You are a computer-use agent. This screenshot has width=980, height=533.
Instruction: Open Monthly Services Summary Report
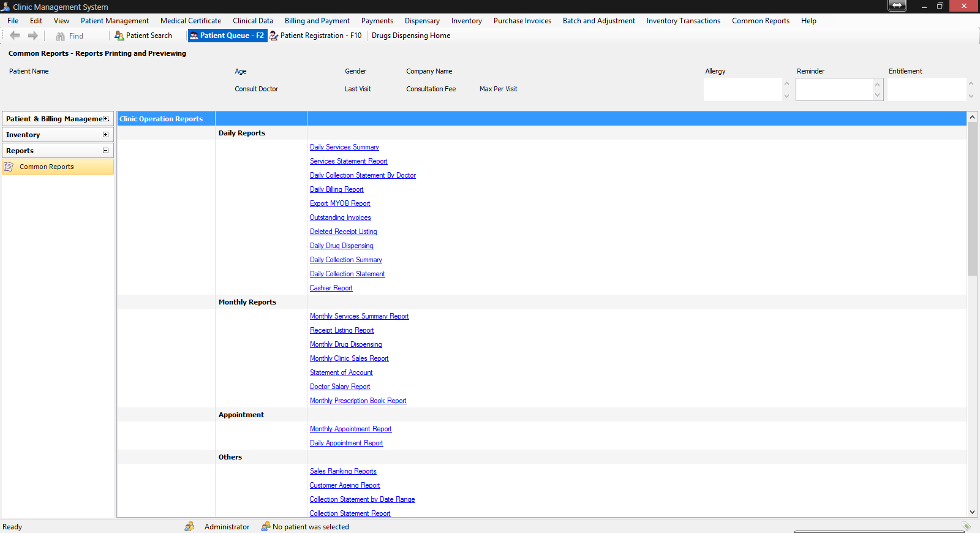tap(359, 316)
